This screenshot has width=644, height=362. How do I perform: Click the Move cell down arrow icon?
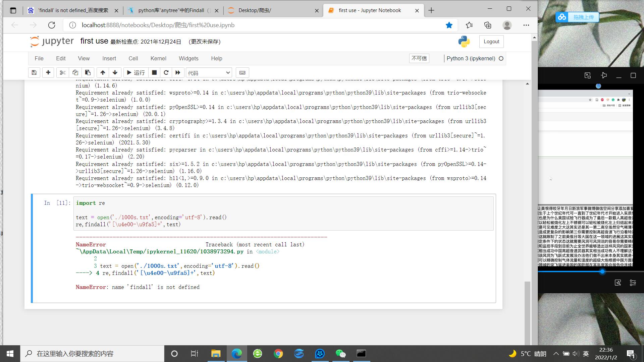click(115, 72)
